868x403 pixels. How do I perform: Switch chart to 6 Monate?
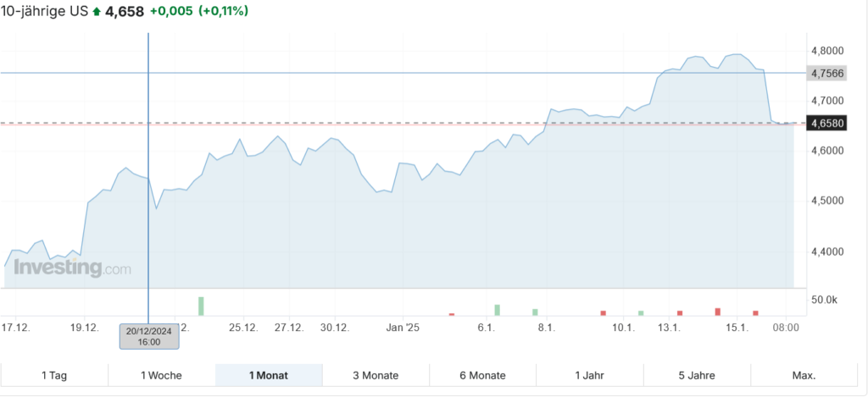pyautogui.click(x=482, y=375)
